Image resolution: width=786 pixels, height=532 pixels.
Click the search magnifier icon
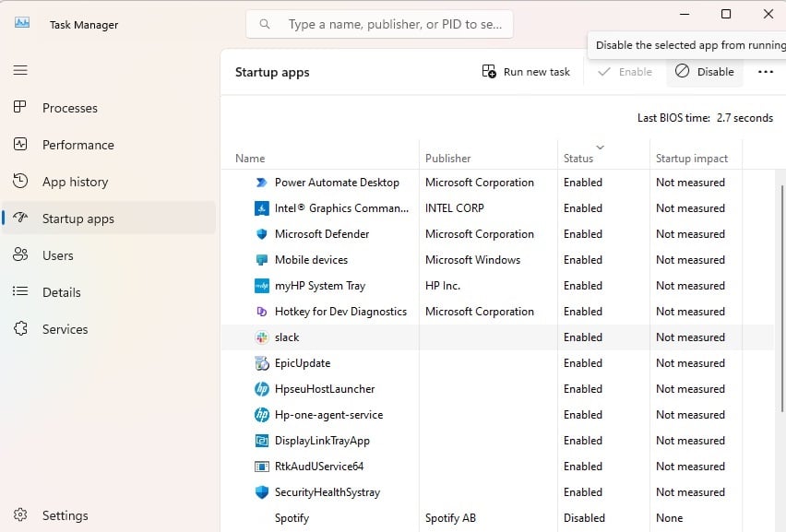click(265, 24)
